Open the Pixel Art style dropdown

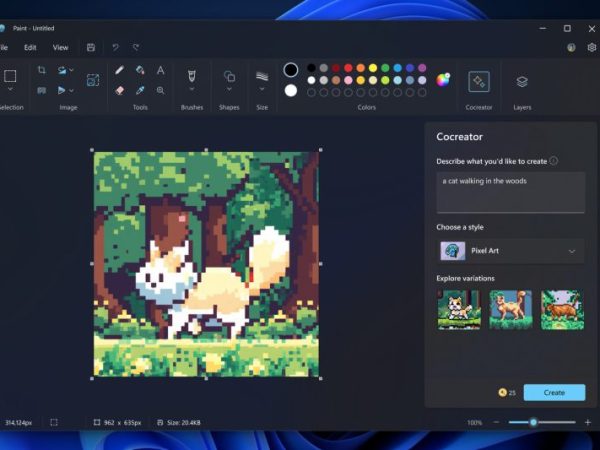[x=510, y=251]
